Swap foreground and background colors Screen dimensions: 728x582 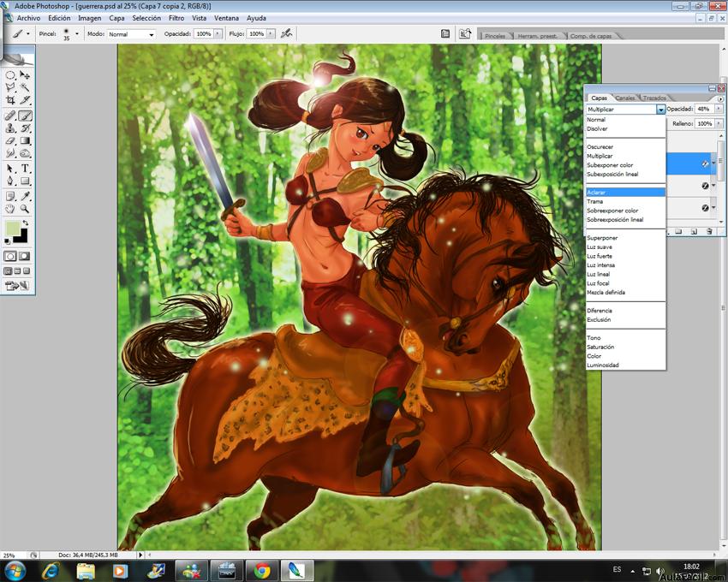coord(26,223)
